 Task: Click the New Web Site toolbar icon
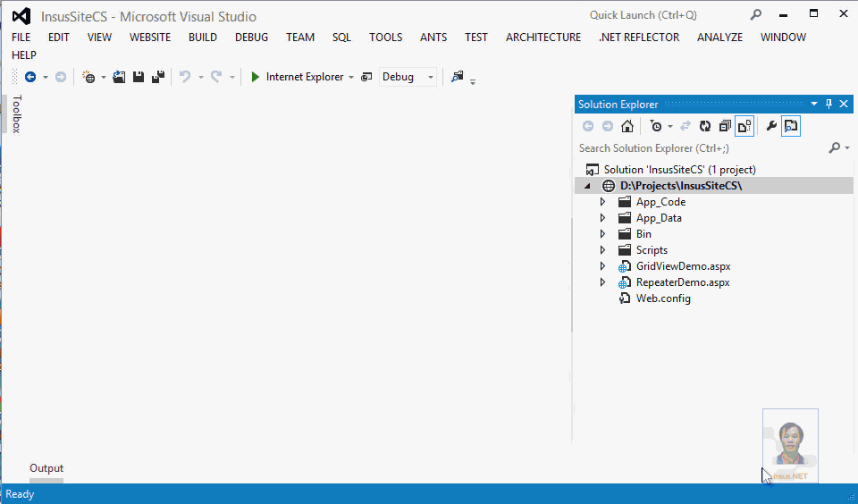tap(88, 77)
